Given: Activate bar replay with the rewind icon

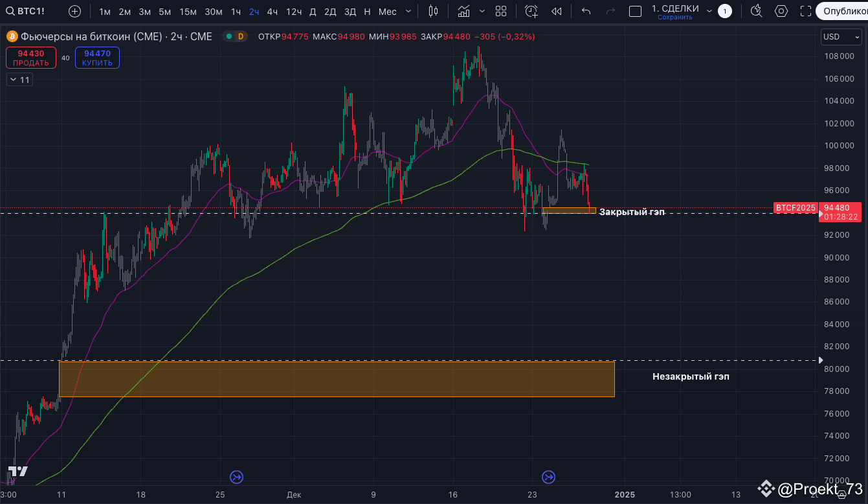Looking at the screenshot, I should (x=555, y=11).
